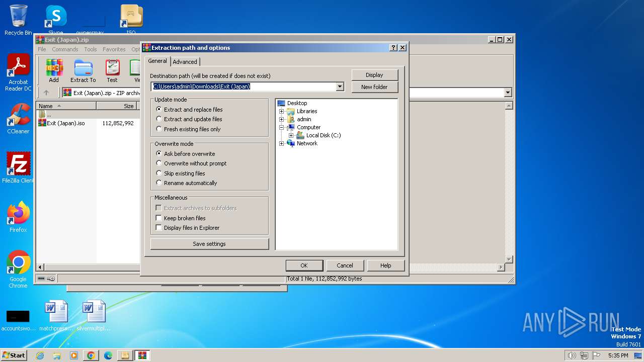Image resolution: width=644 pixels, height=362 pixels.
Task: Click Help button in extraction dialog
Action: click(x=386, y=265)
